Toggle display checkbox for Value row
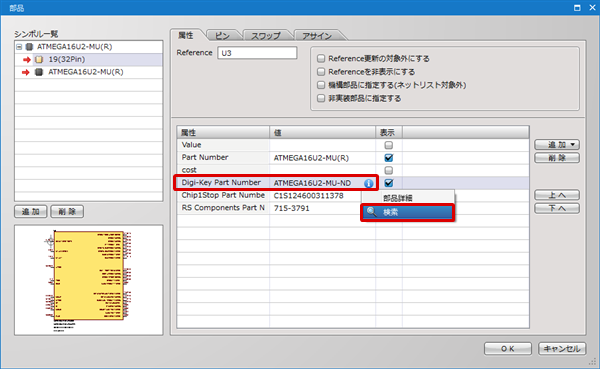 (388, 145)
